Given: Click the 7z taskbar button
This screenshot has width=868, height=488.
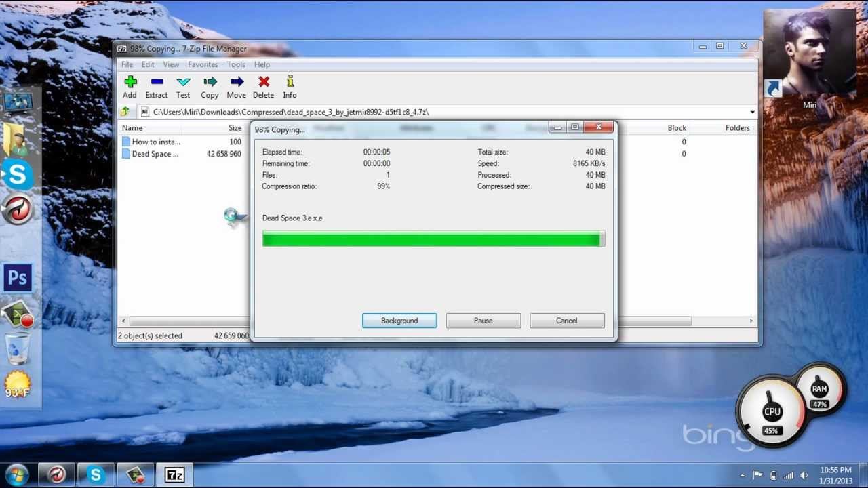Looking at the screenshot, I should pos(174,475).
